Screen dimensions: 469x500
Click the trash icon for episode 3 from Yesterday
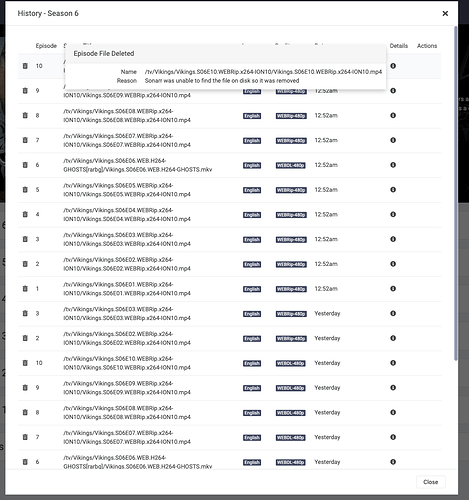coord(25,313)
